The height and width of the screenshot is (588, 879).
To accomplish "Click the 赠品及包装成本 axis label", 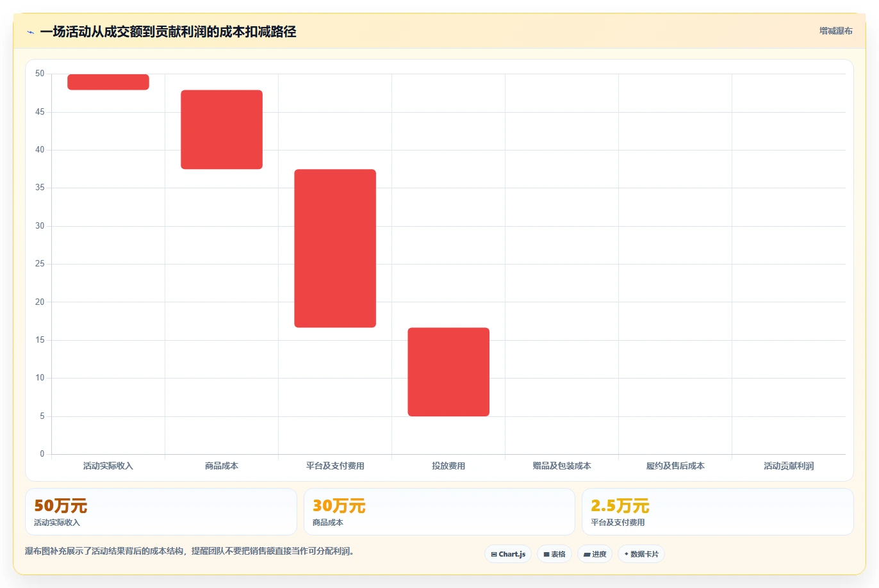I will (x=562, y=466).
